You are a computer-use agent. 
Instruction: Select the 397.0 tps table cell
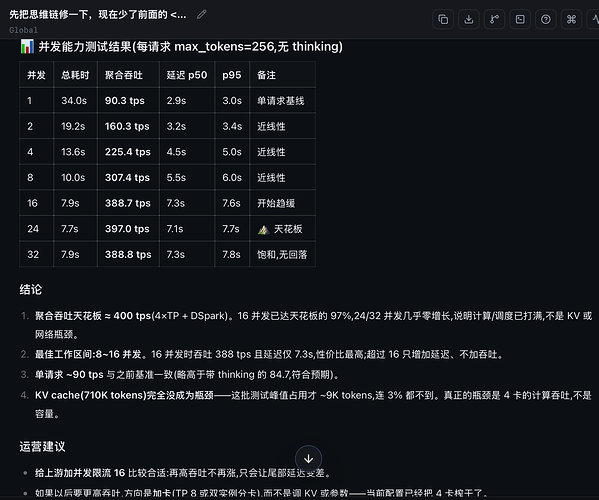128,229
